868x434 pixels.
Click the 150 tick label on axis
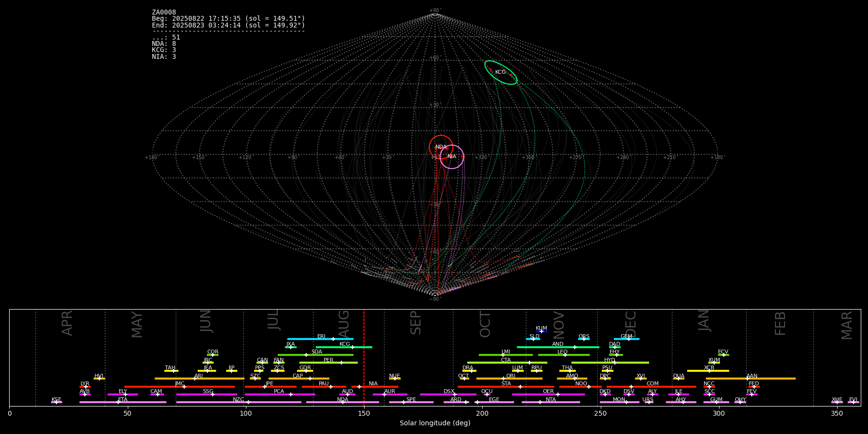click(x=364, y=414)
